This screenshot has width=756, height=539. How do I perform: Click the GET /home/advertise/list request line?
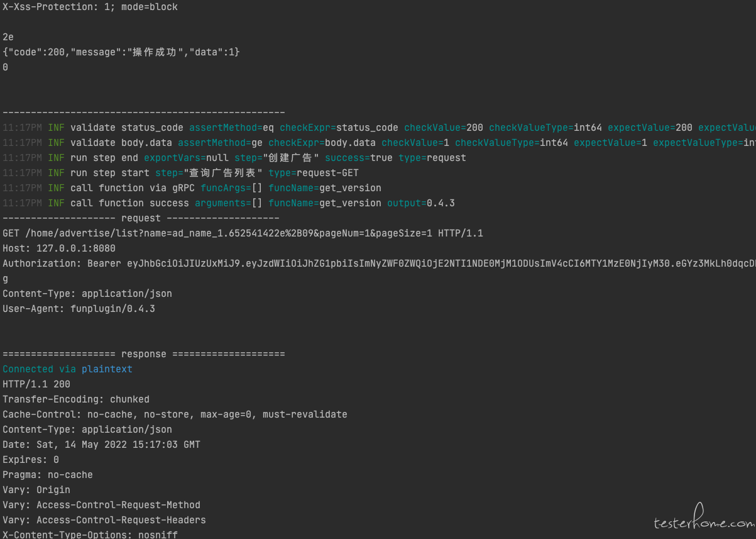[x=243, y=233]
